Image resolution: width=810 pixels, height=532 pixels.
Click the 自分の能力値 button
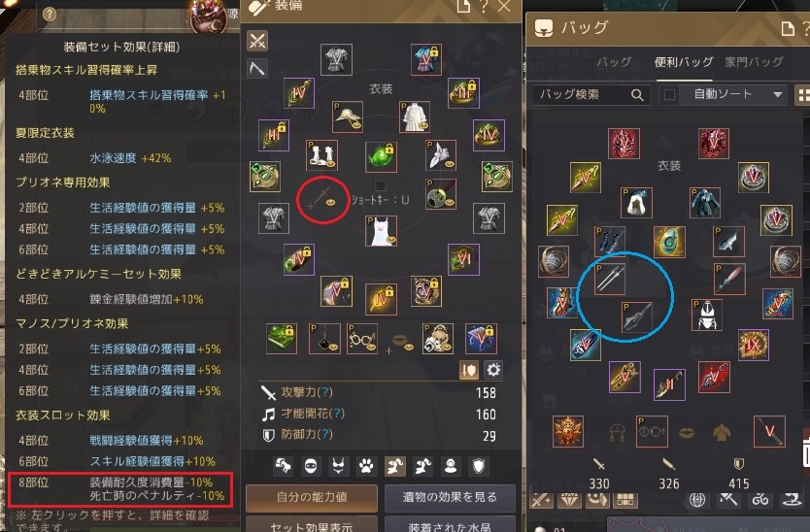(312, 497)
